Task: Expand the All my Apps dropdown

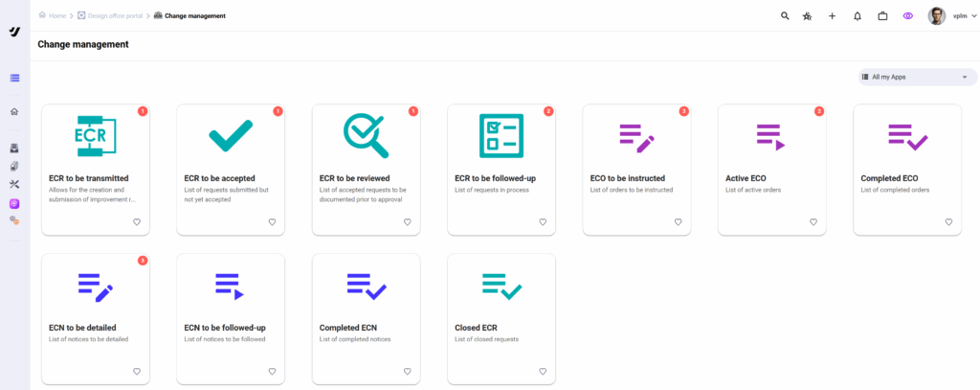Action: coord(917,77)
